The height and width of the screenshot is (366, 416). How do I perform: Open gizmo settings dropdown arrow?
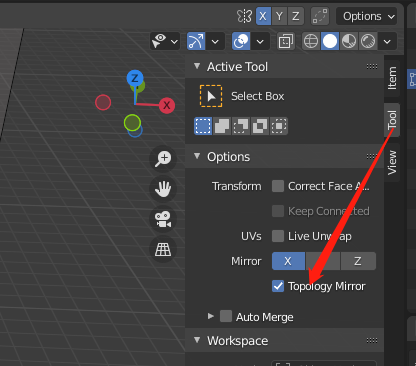pos(215,41)
